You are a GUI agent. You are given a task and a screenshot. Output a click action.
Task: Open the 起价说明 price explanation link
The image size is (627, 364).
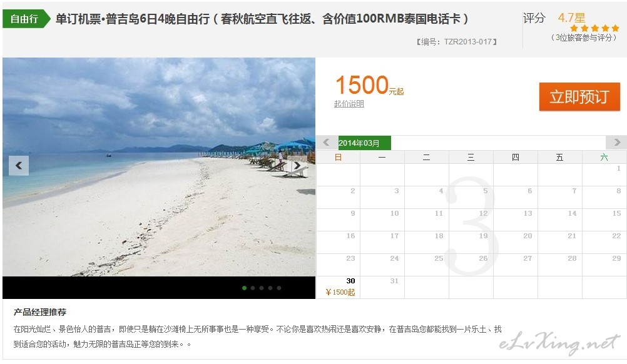[x=349, y=104]
